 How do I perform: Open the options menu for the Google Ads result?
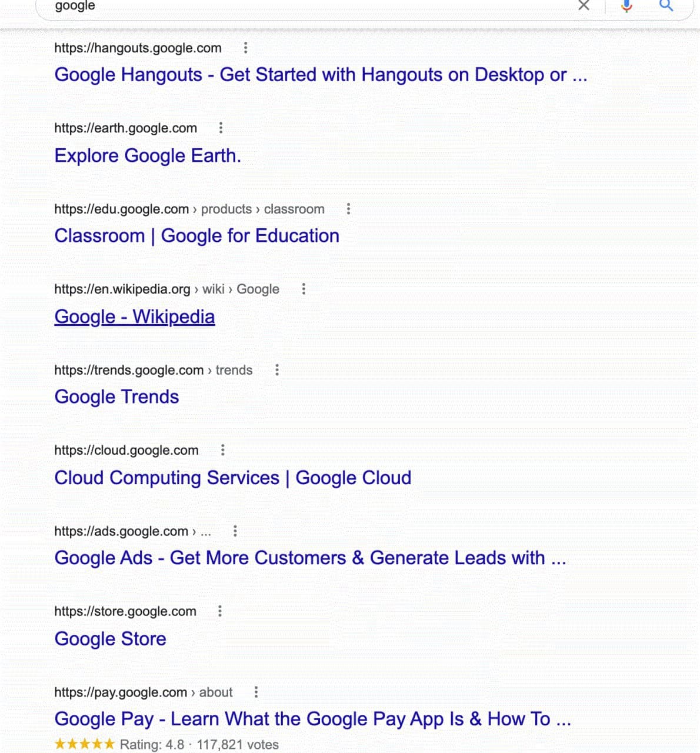tap(235, 530)
